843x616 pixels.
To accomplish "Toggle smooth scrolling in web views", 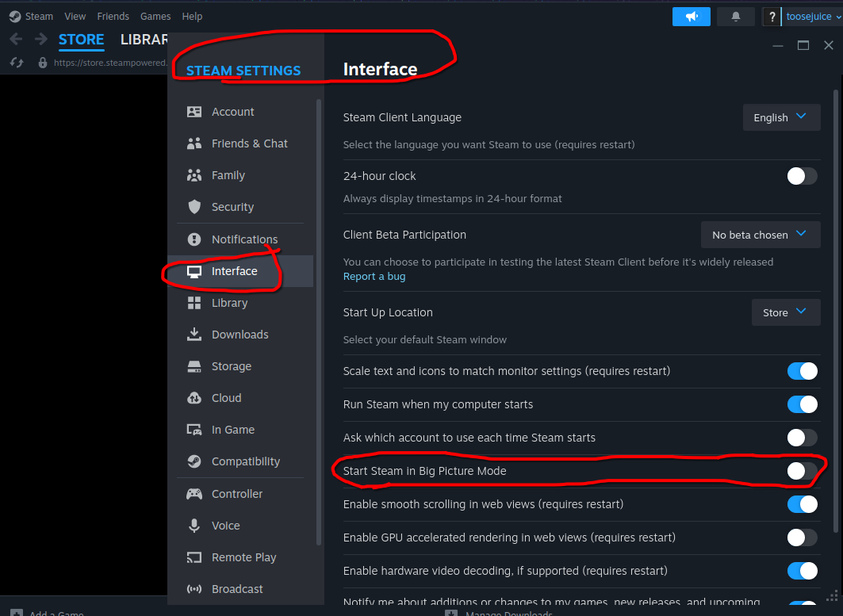I will coord(802,505).
